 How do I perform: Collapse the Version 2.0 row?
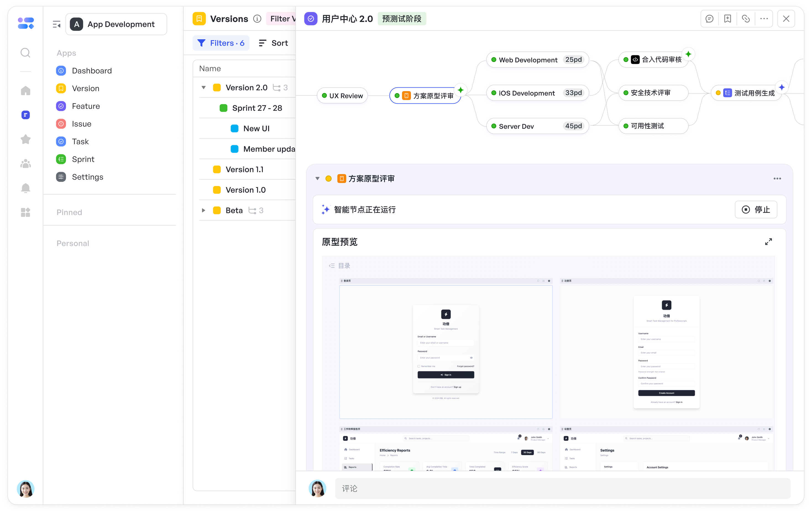[203, 88]
